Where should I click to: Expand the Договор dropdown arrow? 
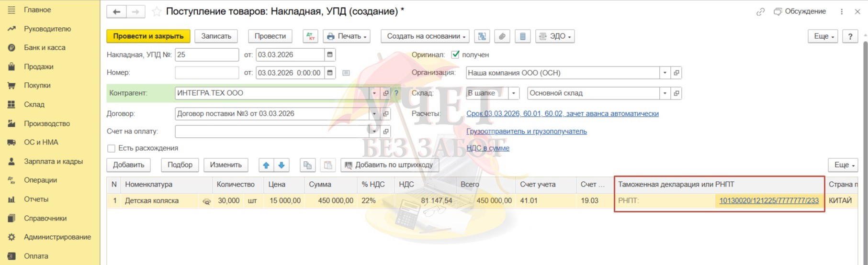coord(374,114)
